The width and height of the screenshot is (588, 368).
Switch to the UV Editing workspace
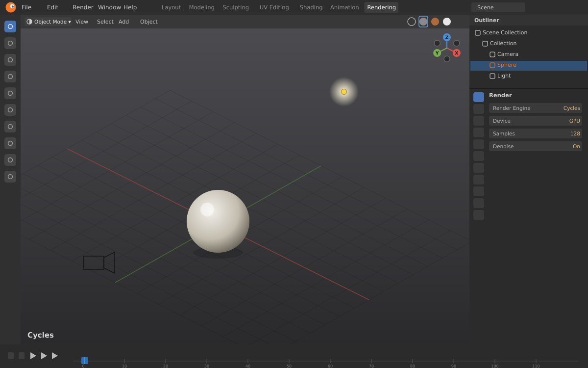[274, 7]
